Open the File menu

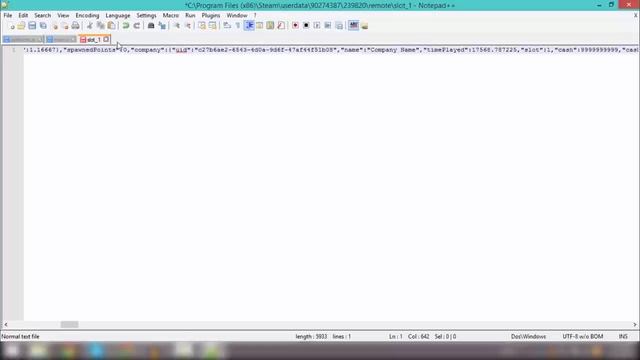8,16
